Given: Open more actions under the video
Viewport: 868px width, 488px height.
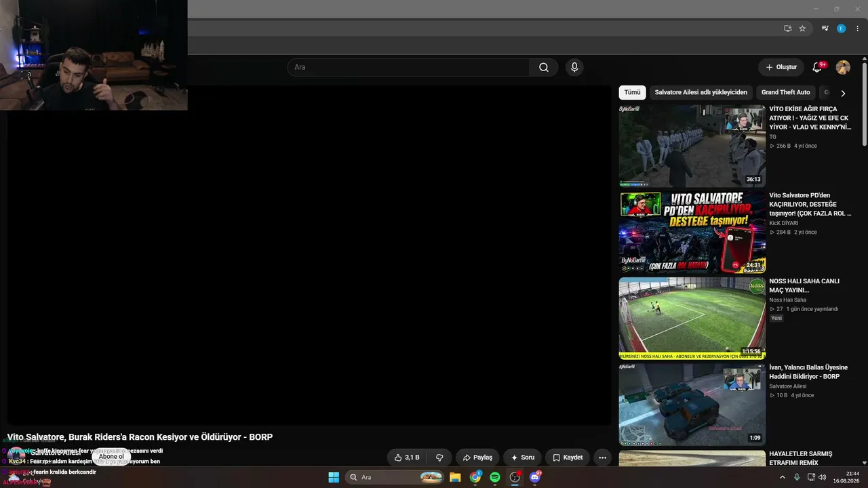Looking at the screenshot, I should click(602, 457).
